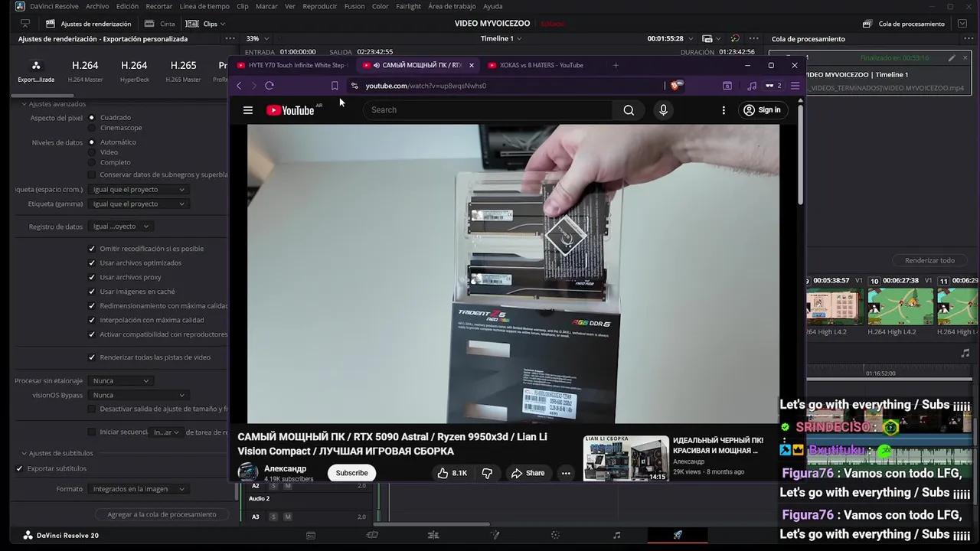Click the YouTube hamburger guide menu icon
Image resolution: width=980 pixels, height=551 pixels.
[x=248, y=110]
